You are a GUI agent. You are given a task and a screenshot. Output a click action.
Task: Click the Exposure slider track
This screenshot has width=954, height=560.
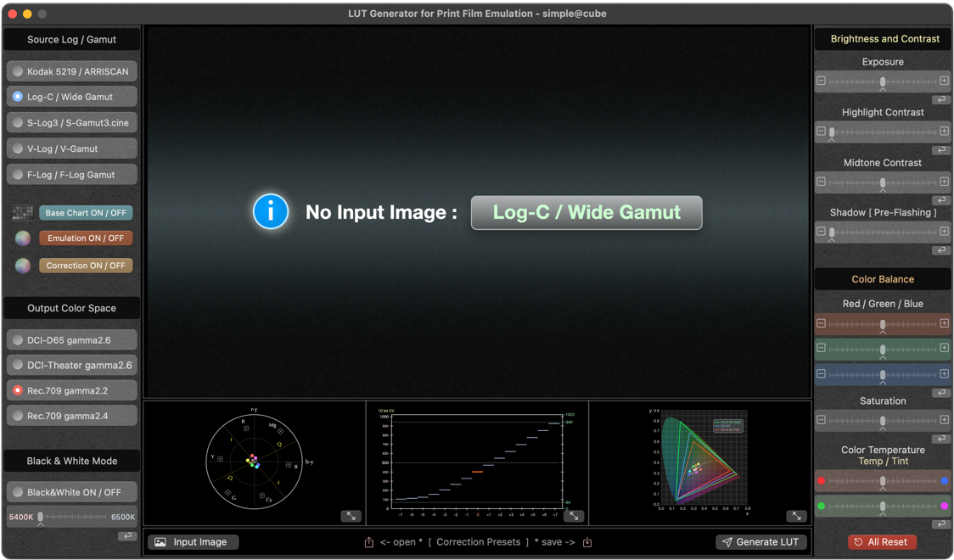pyautogui.click(x=882, y=81)
